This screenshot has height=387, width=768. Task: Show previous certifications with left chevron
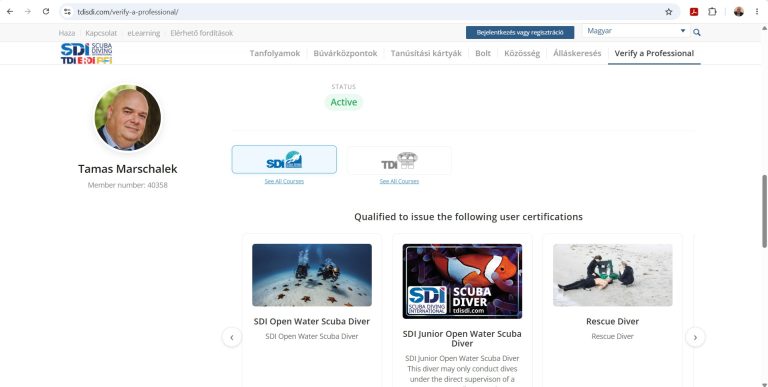pyautogui.click(x=232, y=337)
